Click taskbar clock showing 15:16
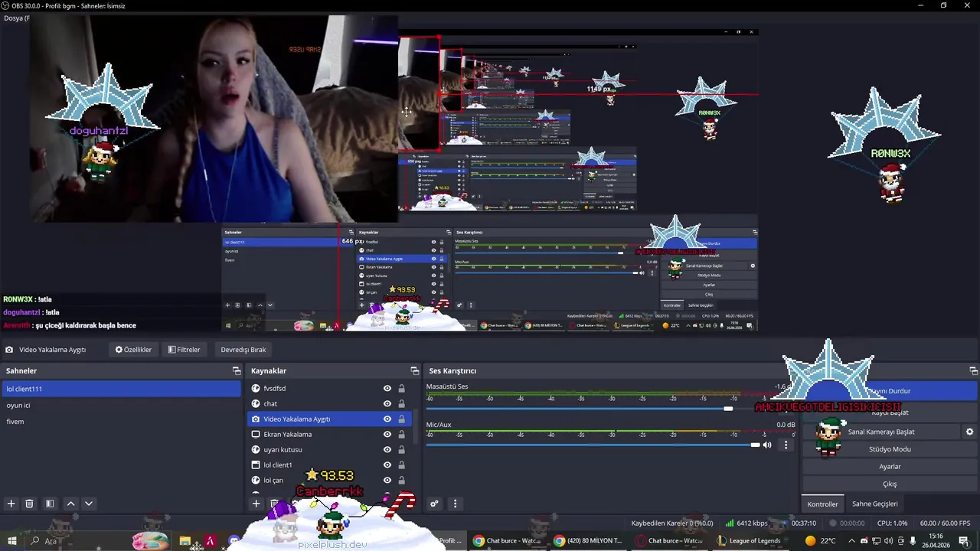 pyautogui.click(x=936, y=540)
